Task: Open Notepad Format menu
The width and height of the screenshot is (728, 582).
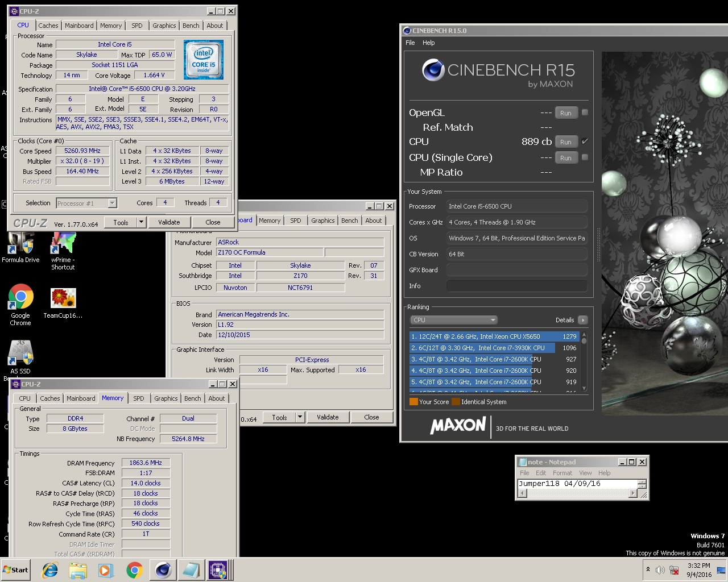Action: point(562,473)
